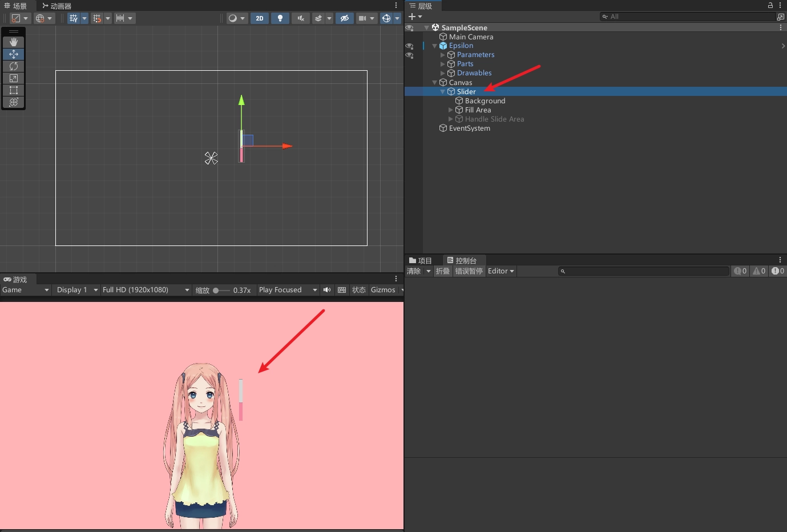
Task: Click the 清除 Clear console button
Action: click(414, 271)
